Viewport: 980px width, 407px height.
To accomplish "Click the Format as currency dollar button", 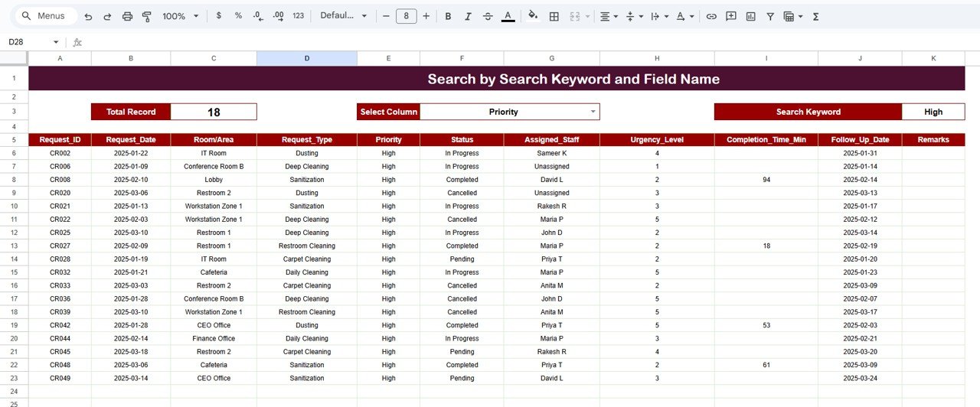I will click(219, 16).
